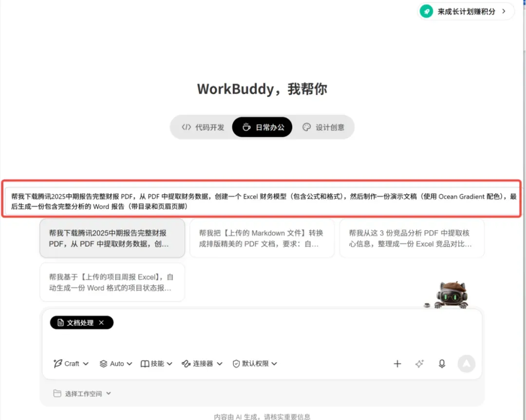The image size is (526, 420).
Task: Open the 默认权限 permissions dropdown
Action: coord(255,363)
